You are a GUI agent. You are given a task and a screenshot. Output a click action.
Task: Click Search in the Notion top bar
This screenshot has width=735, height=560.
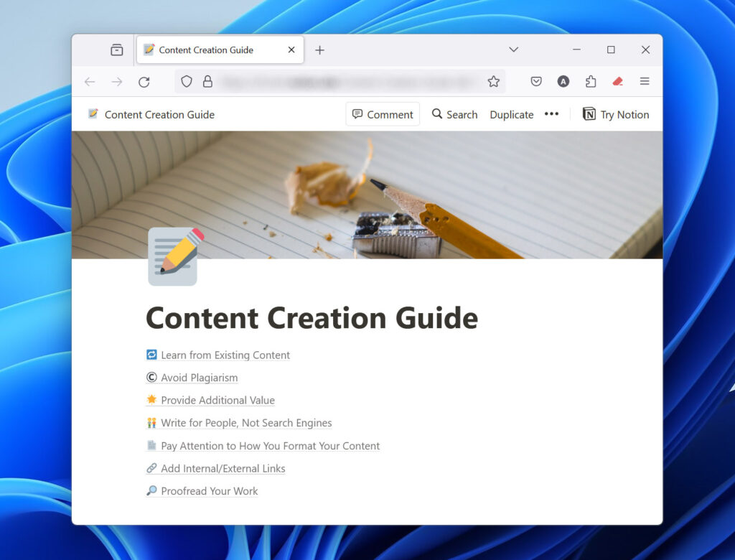454,114
